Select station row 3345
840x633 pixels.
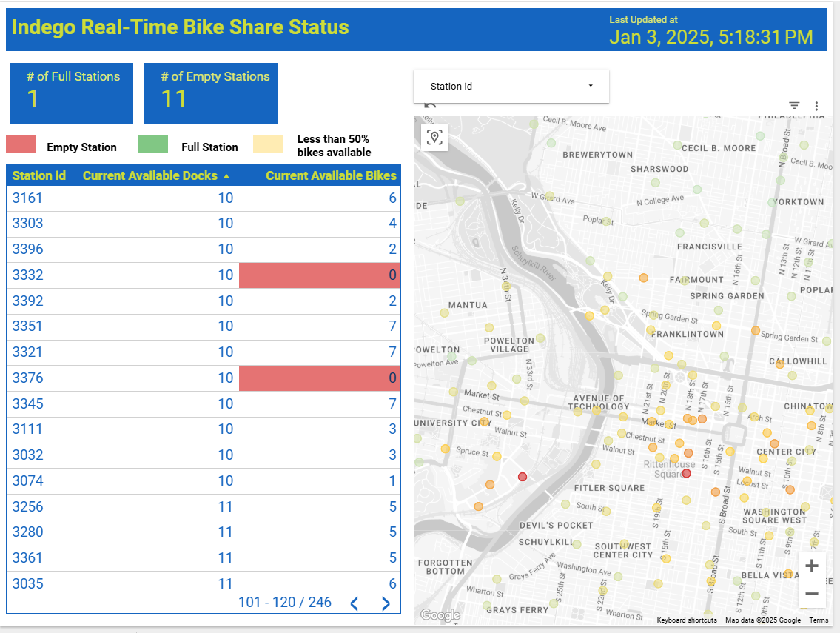204,403
